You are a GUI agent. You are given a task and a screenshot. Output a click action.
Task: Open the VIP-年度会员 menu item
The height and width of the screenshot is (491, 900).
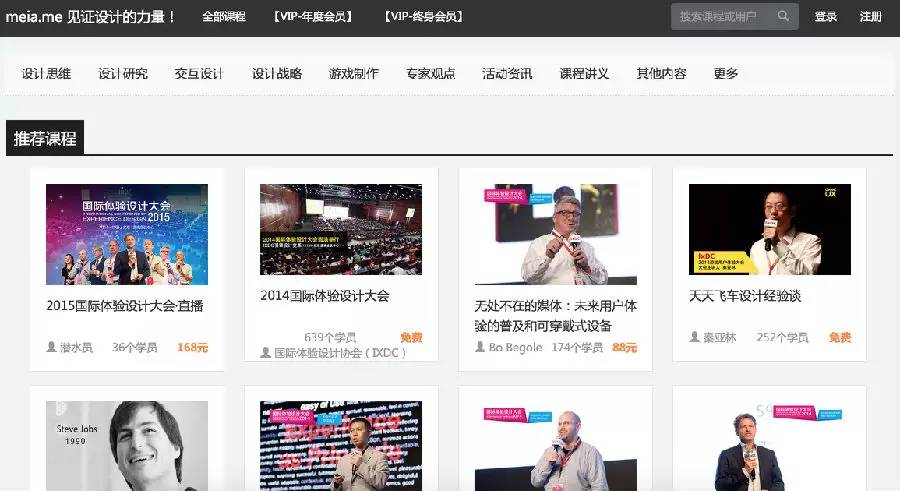[x=313, y=17]
